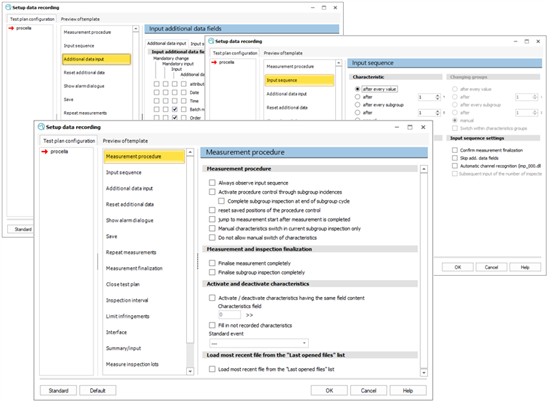Screen dimensions: 549x403
Task: Open Repeat measurements in front window list
Action: [x=131, y=252]
